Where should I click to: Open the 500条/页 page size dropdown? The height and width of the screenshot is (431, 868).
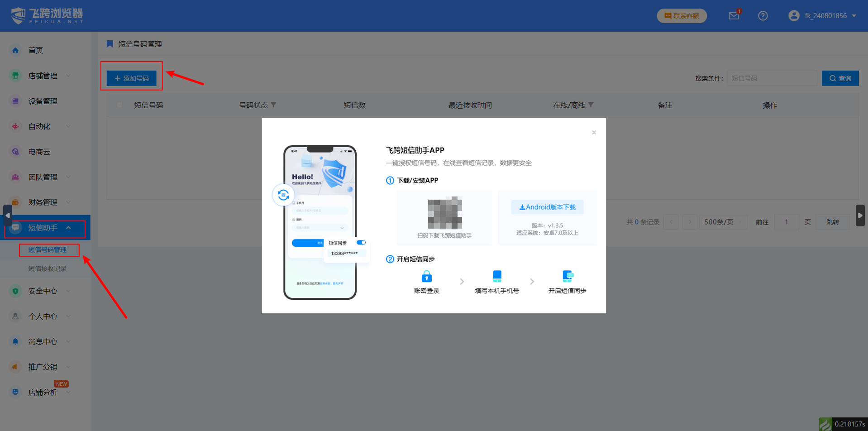(x=723, y=222)
